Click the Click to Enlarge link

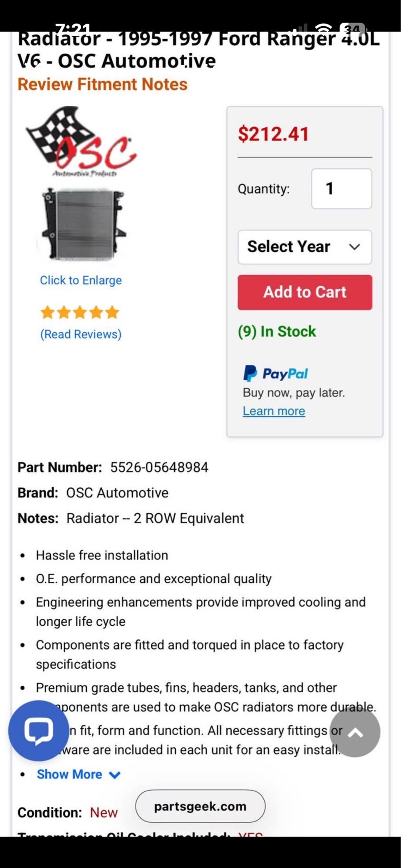81,280
